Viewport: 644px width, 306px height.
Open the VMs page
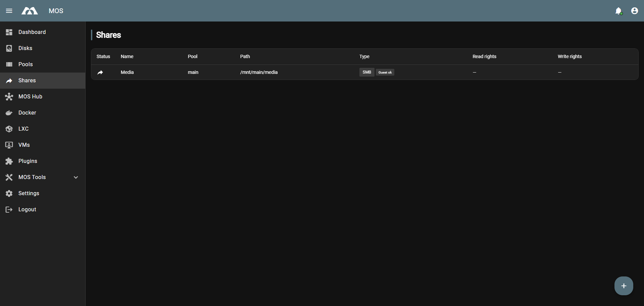(x=24, y=145)
